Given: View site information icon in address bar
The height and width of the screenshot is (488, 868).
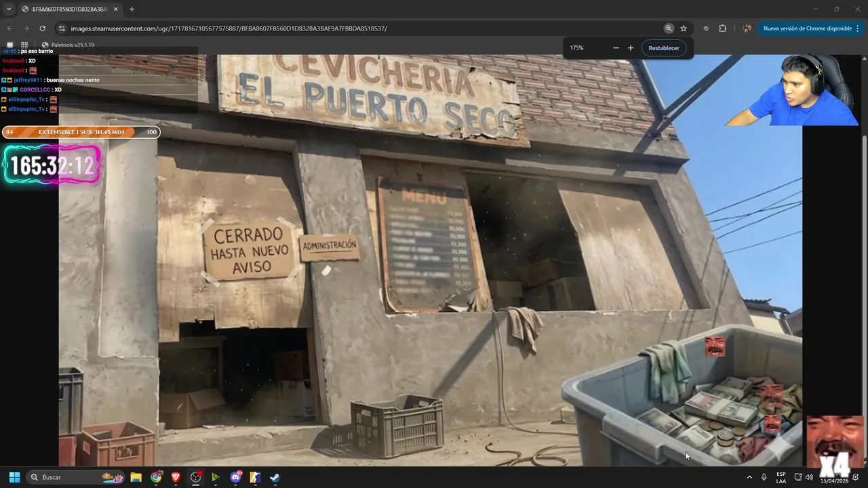Looking at the screenshot, I should pyautogui.click(x=62, y=28).
